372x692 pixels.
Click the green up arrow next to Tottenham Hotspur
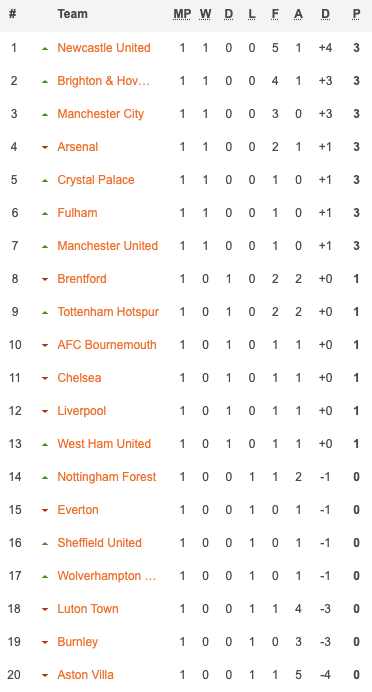click(45, 312)
